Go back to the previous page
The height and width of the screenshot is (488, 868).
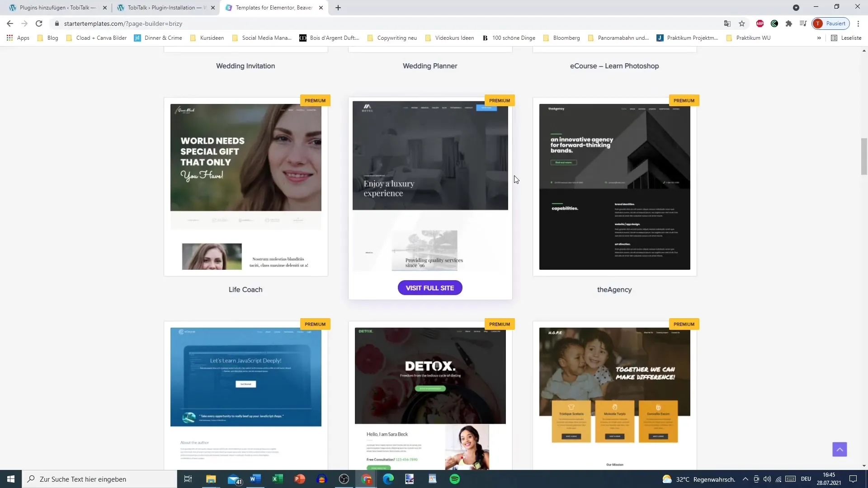(x=10, y=23)
